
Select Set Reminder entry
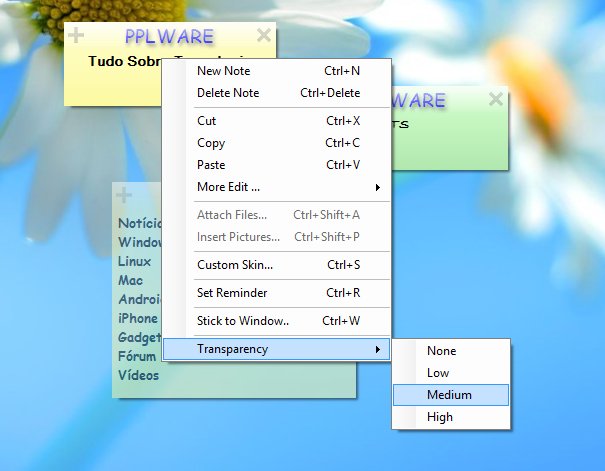pos(232,293)
